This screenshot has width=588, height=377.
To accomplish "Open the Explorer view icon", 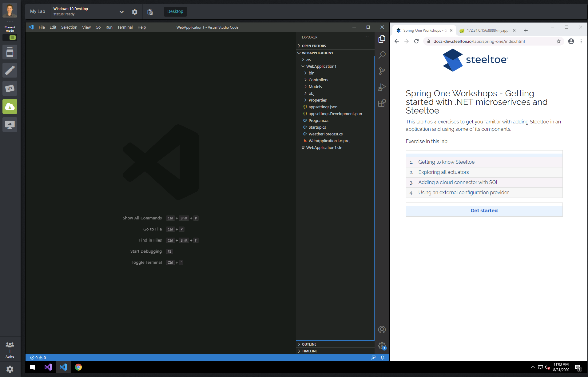I will [x=382, y=39].
